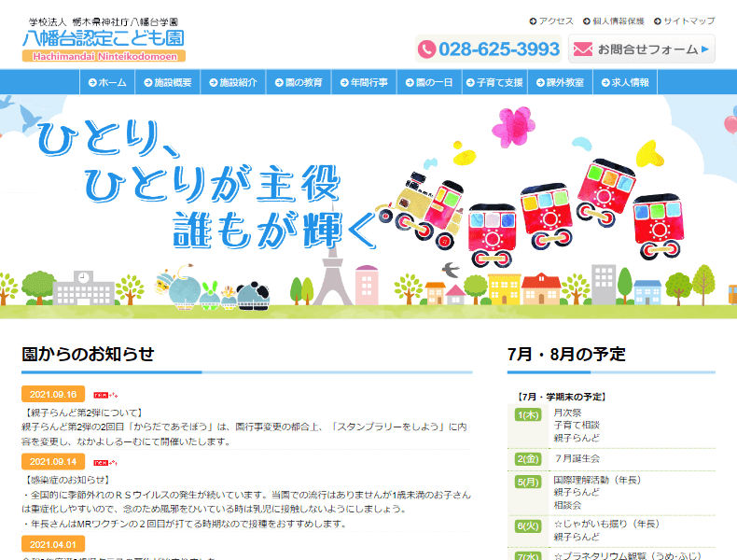Click the blue arrow on お問合せフォーム button
The width and height of the screenshot is (737, 560).
704,49
